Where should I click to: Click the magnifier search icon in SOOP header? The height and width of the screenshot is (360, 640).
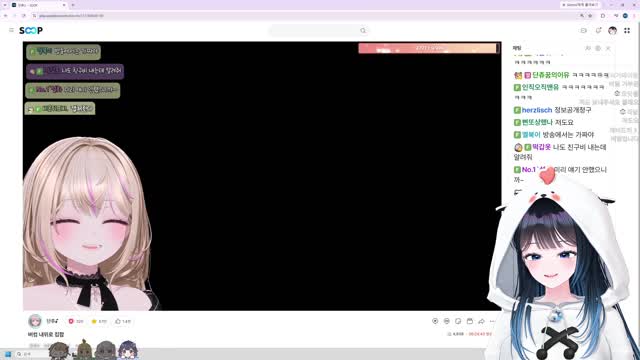click(x=363, y=31)
